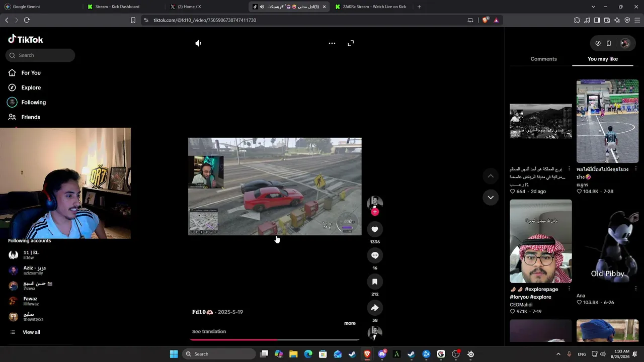
Task: Bookmark this page in the address bar
Action: coord(133,20)
